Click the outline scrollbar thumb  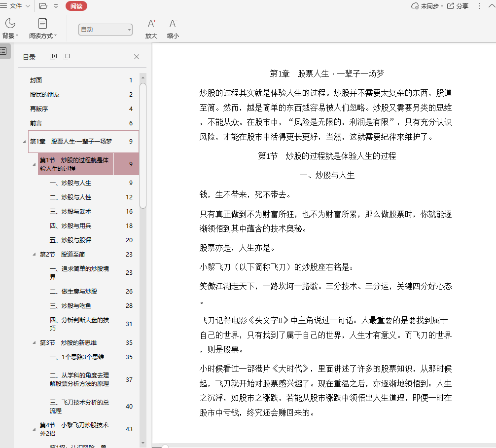click(x=143, y=146)
